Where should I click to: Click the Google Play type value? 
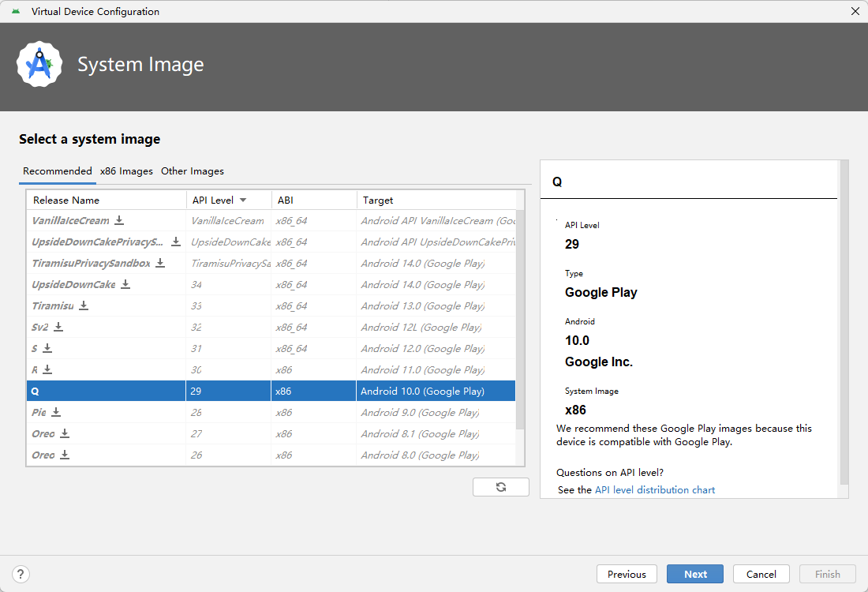click(x=601, y=292)
